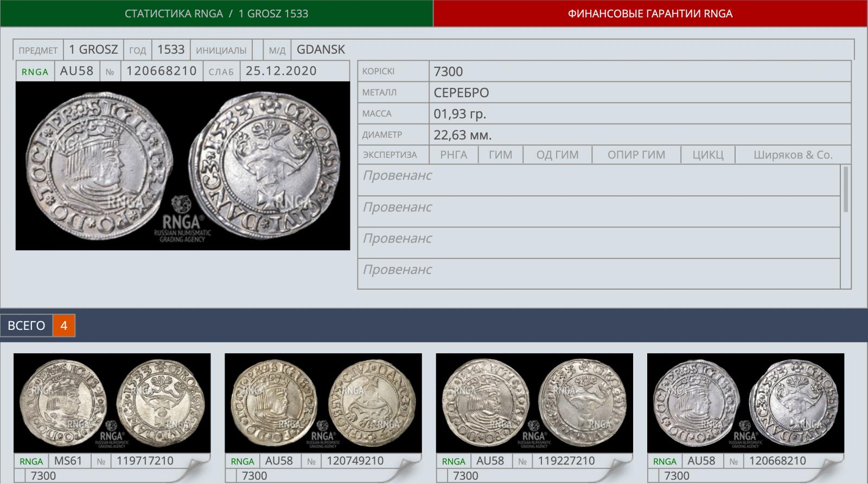Click the year value 1533
The height and width of the screenshot is (484, 868).
[171, 49]
